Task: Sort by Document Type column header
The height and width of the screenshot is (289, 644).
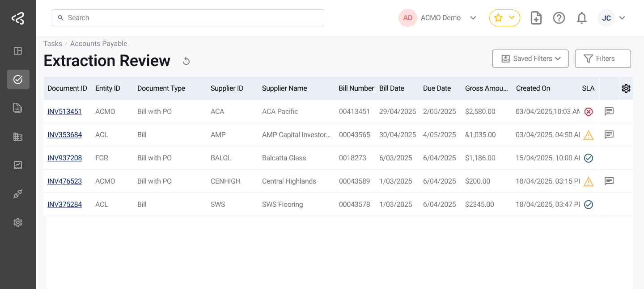Action: pyautogui.click(x=161, y=88)
